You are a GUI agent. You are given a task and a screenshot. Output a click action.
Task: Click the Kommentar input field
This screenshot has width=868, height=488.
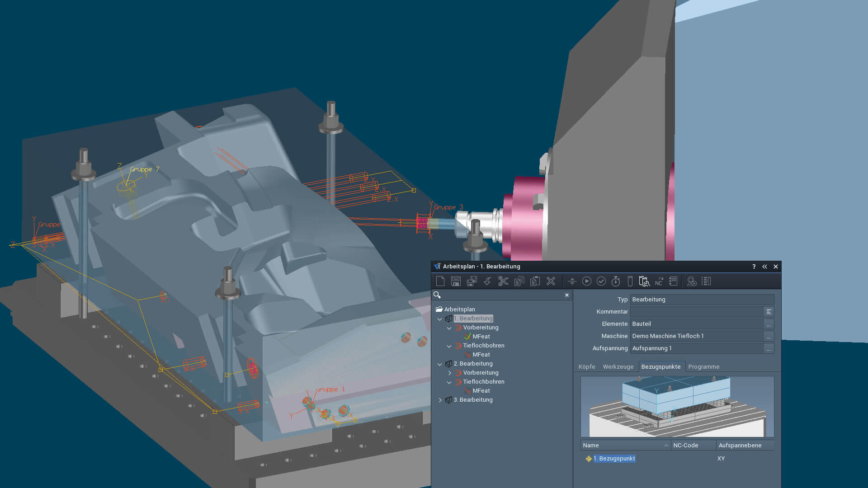[x=696, y=312]
